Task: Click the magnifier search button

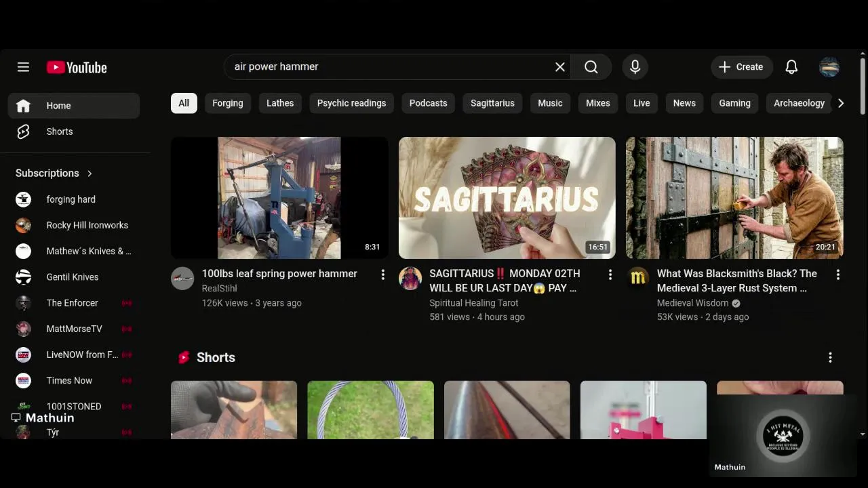Action: point(591,67)
